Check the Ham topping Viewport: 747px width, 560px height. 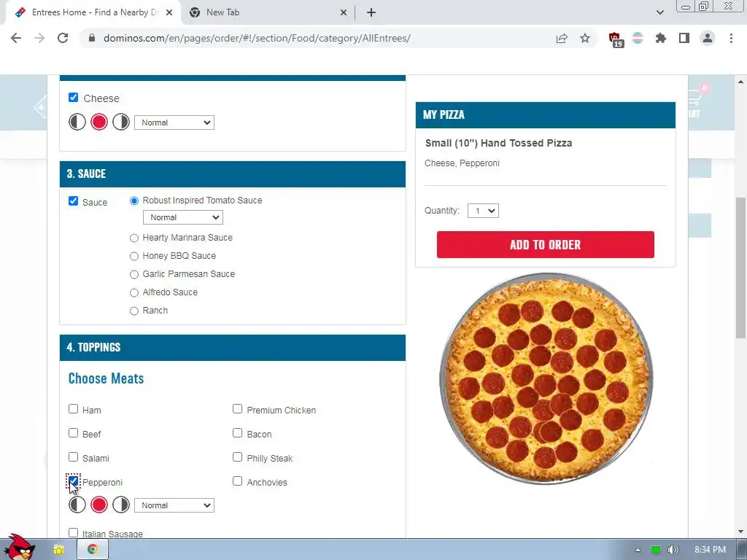tap(74, 409)
